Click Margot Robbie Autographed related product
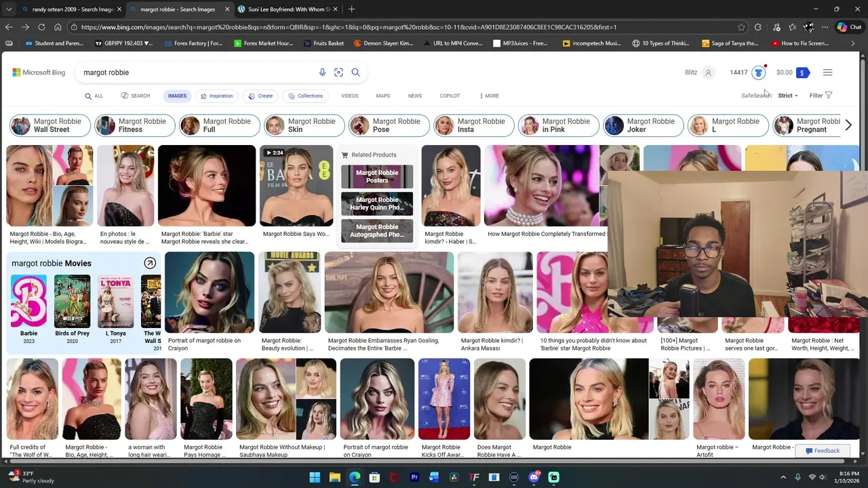 tap(377, 230)
